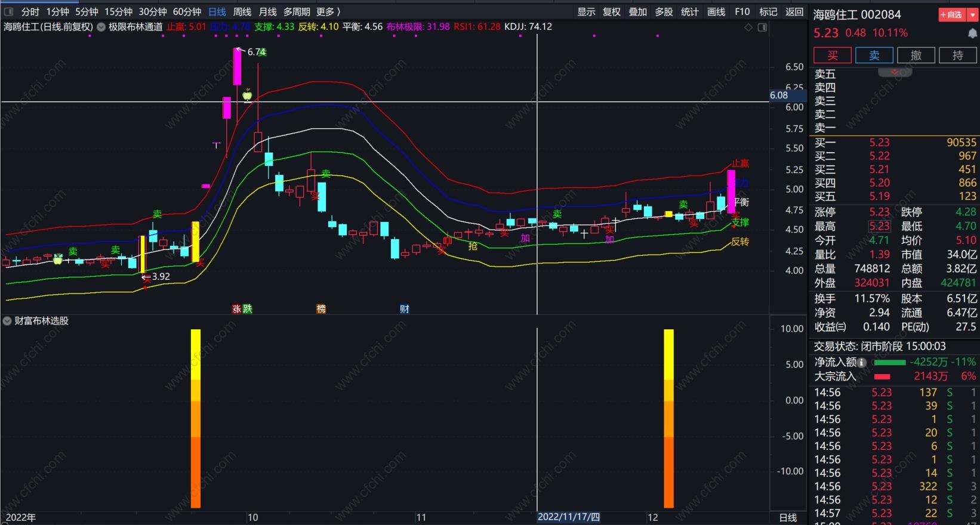Screen dimensions: 980x525
Task: Toggle the left sidebar panel icon
Action: tap(8, 11)
